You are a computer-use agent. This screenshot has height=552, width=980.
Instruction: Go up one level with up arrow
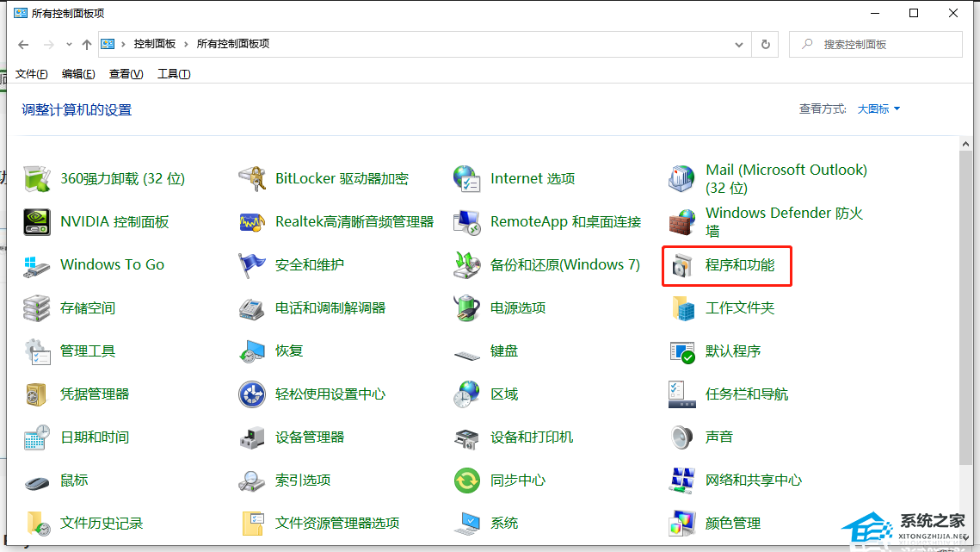pos(87,45)
